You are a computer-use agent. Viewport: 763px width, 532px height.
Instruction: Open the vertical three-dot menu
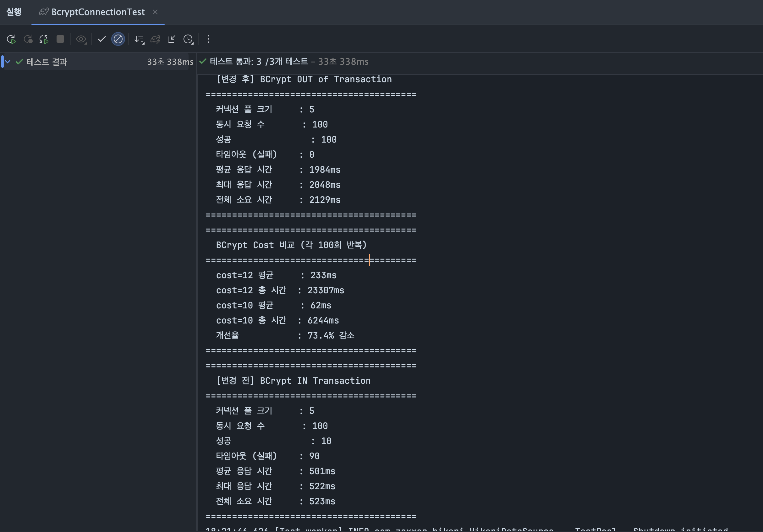click(209, 39)
